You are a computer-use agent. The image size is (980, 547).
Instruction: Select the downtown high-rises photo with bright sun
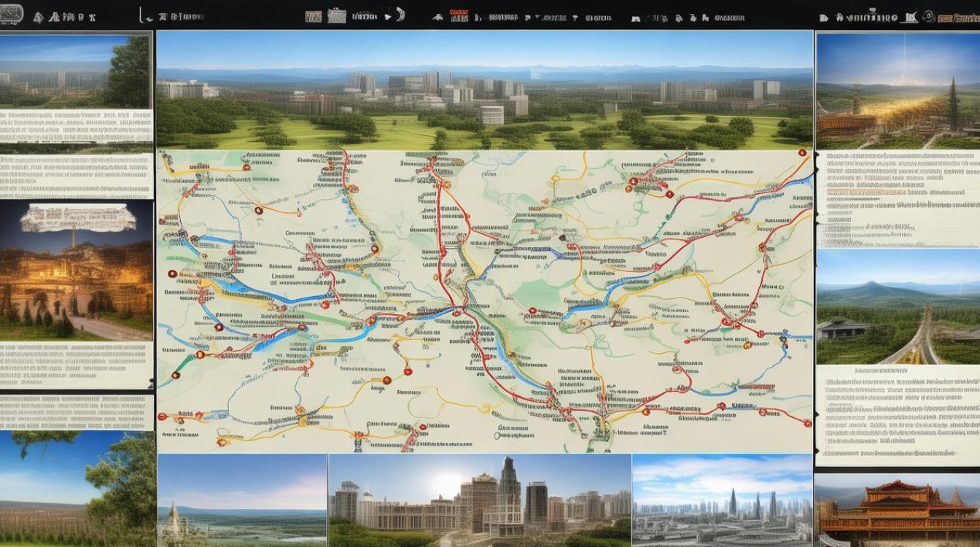click(480, 500)
